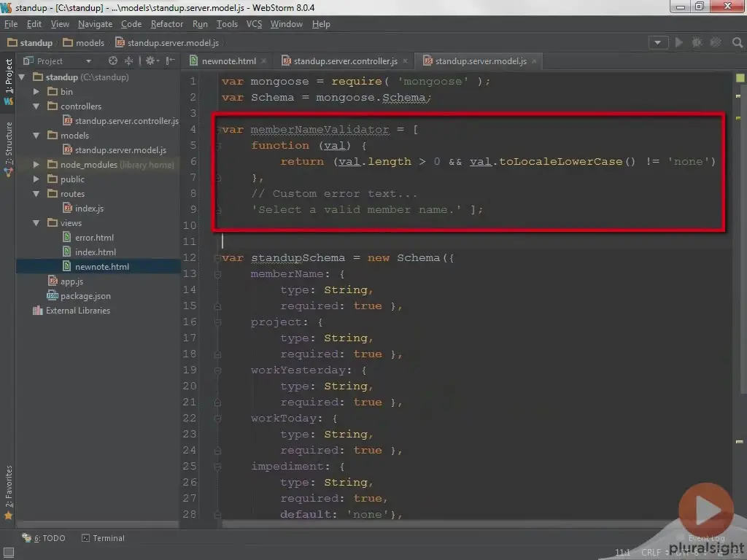The image size is (747, 560).
Task: Collapse the routes folder arrow
Action: 36,194
